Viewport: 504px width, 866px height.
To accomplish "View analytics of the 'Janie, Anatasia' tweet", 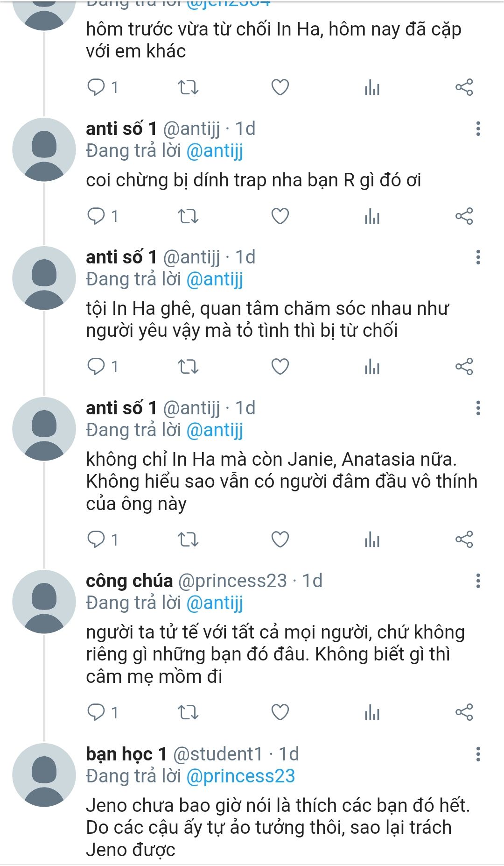I will (372, 539).
